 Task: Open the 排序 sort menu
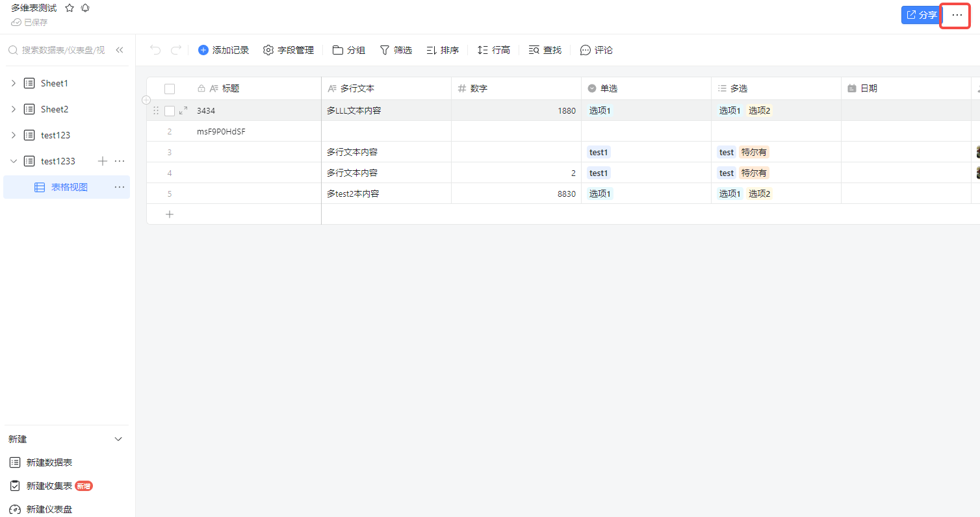click(443, 50)
